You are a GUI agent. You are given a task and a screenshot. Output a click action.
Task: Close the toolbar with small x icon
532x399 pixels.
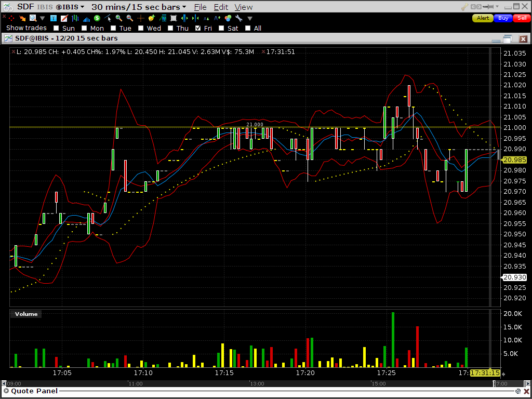point(4,16)
